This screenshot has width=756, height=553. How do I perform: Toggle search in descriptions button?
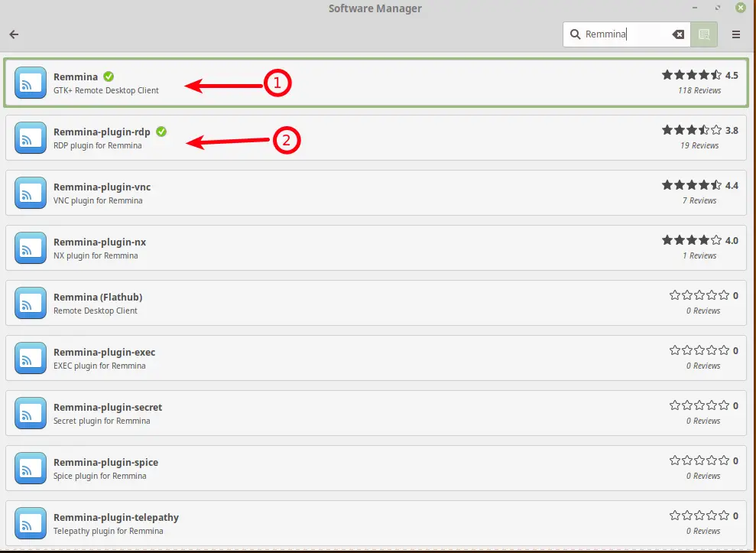[704, 34]
